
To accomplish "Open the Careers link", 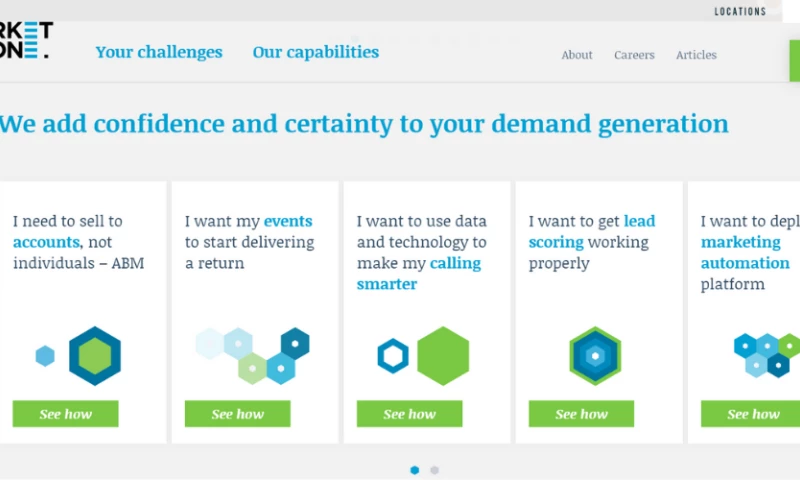I will point(632,55).
